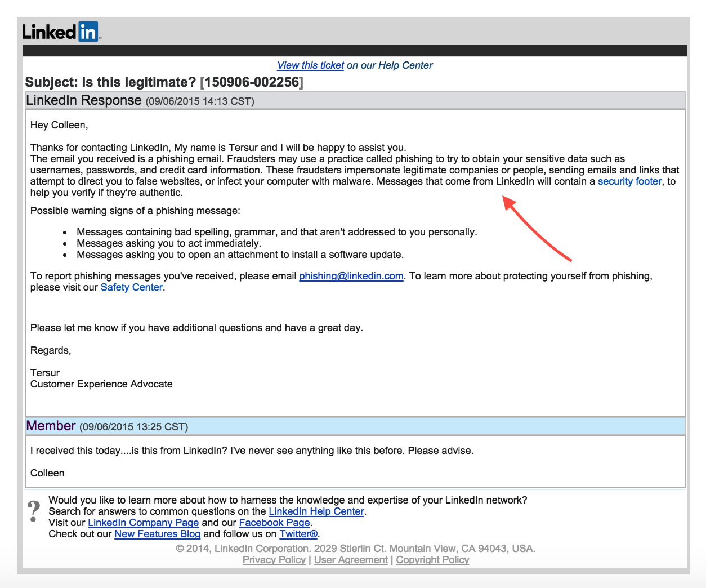706x588 pixels.
Task: Click the 'Regards,' sign-off line
Action: pyautogui.click(x=51, y=350)
